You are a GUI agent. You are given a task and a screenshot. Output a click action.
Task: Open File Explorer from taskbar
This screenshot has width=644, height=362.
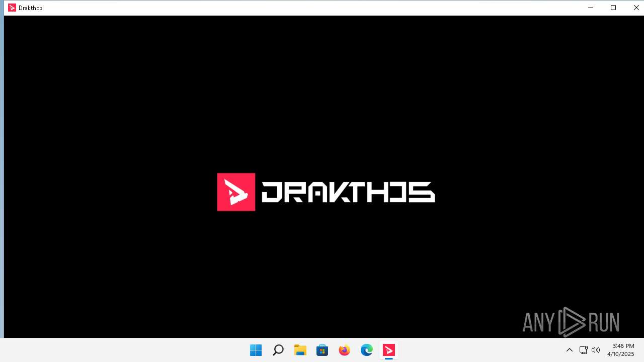click(300, 350)
